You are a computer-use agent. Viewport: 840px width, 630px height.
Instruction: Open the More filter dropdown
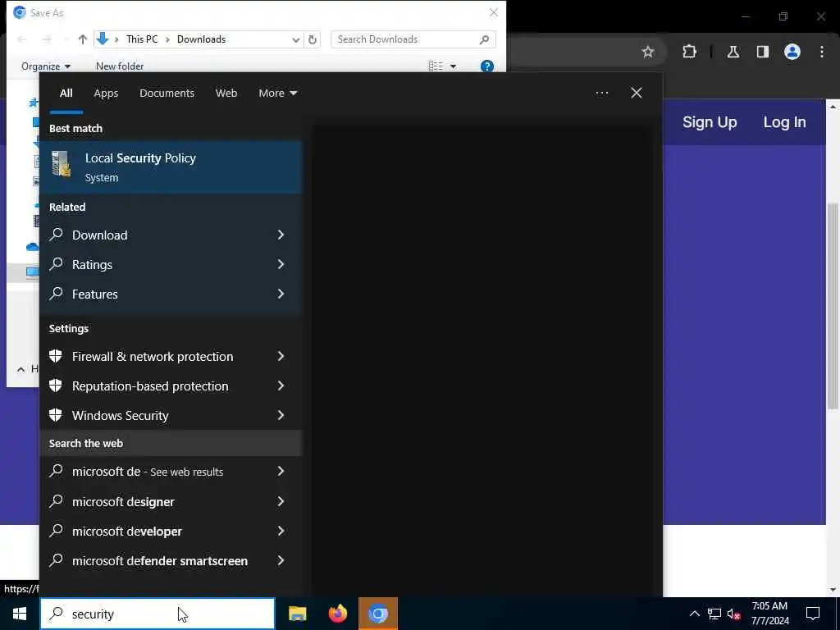277,94
